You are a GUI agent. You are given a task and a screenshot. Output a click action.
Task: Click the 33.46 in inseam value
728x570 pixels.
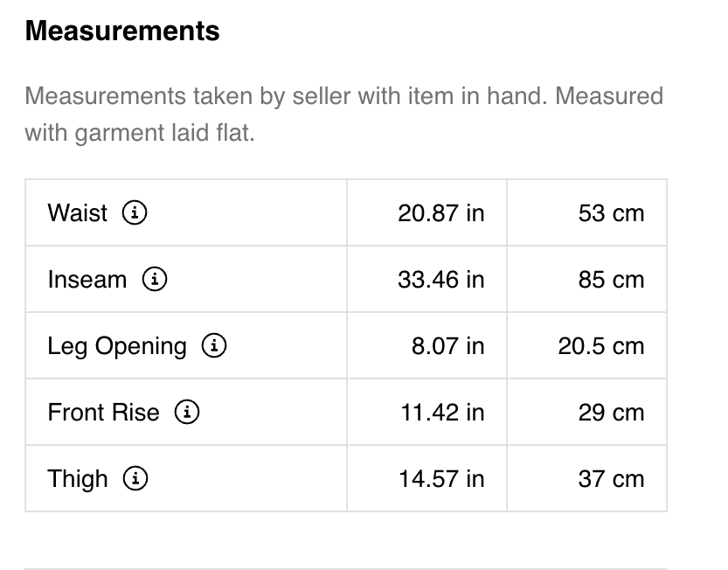click(x=441, y=280)
